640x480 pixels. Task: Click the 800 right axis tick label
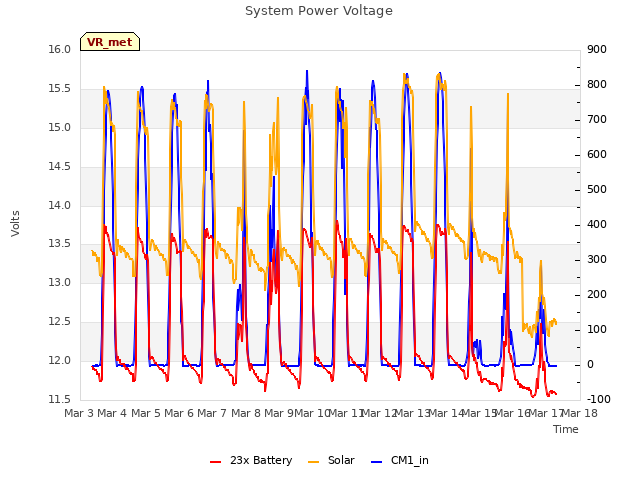tap(597, 84)
